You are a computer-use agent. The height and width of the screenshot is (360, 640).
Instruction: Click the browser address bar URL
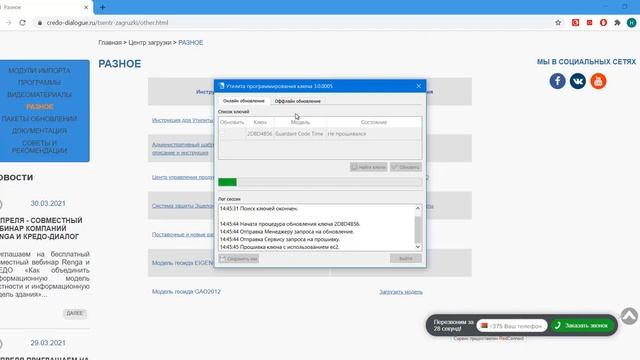107,23
